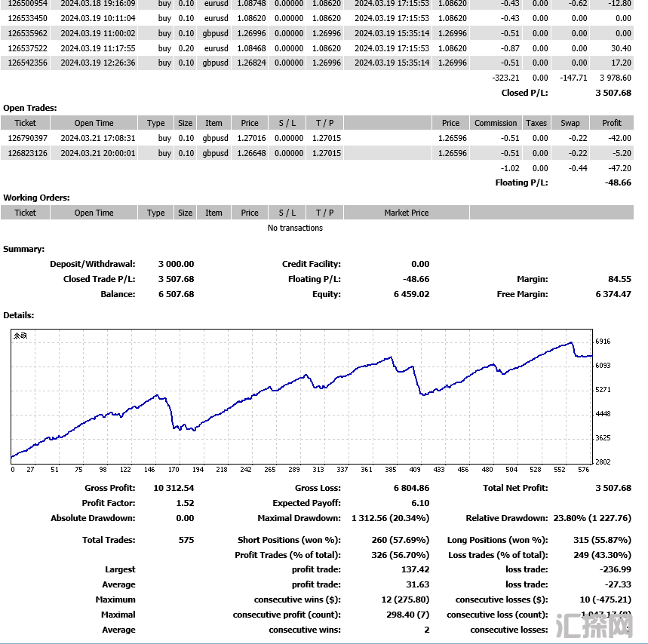Click the Total Trades value 575
This screenshot has width=648, height=644.
tap(186, 540)
